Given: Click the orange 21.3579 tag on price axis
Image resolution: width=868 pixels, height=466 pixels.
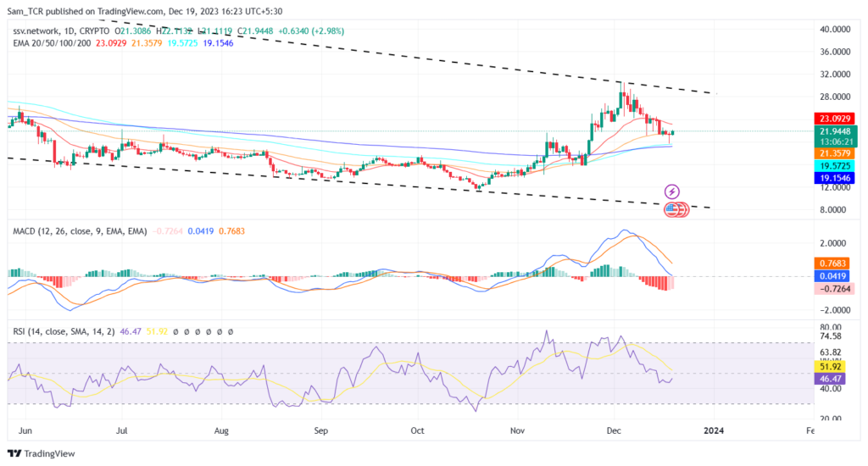Looking at the screenshot, I should click(x=834, y=153).
